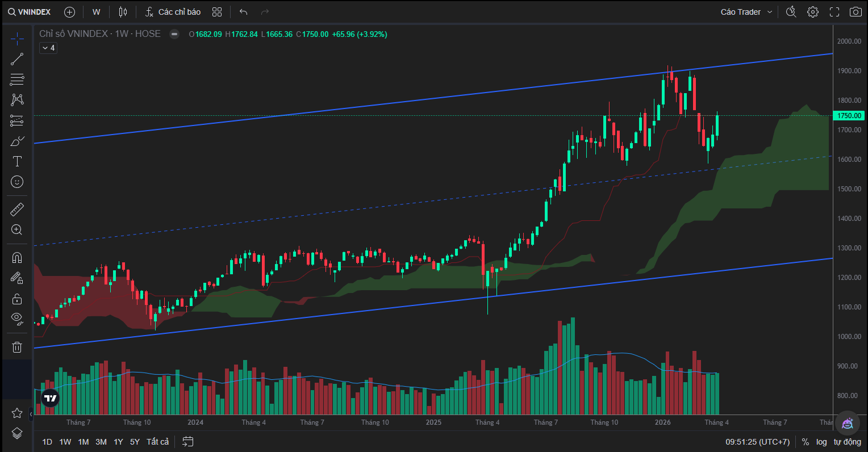Undo the last chart action

click(244, 12)
